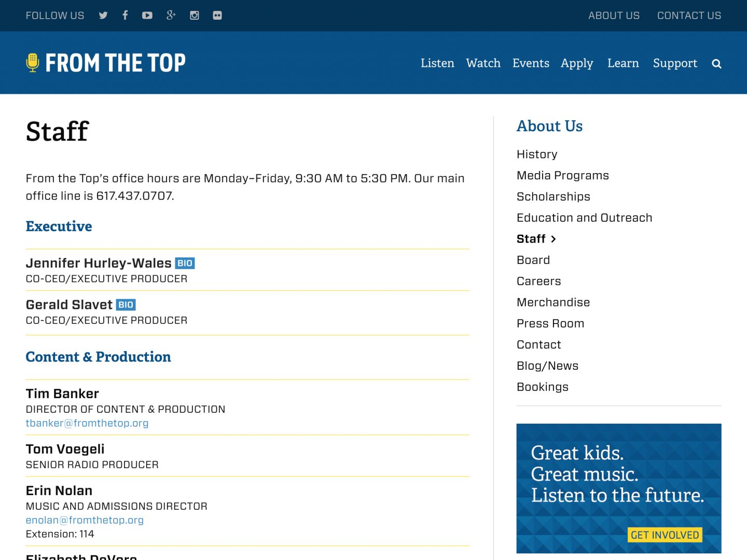747x560 pixels.
Task: Click 'SENIOR RADIO PRODUCER' title text
Action: pos(92,465)
